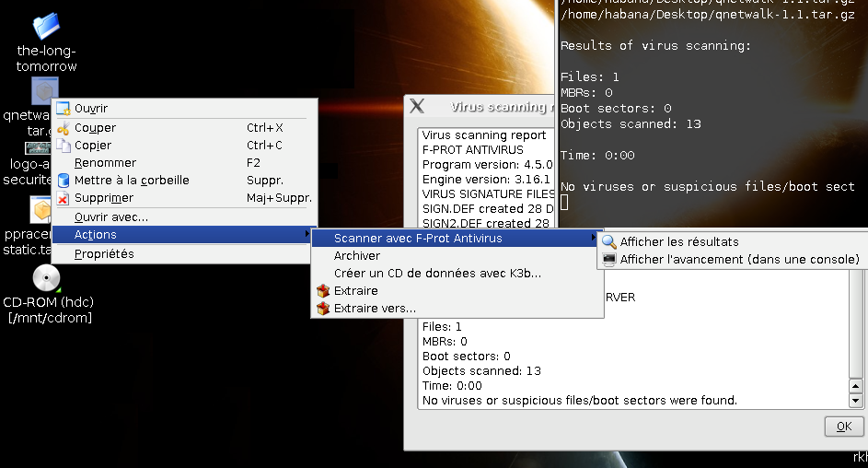Click console icon beside Afficher l'avancement

pyautogui.click(x=609, y=259)
